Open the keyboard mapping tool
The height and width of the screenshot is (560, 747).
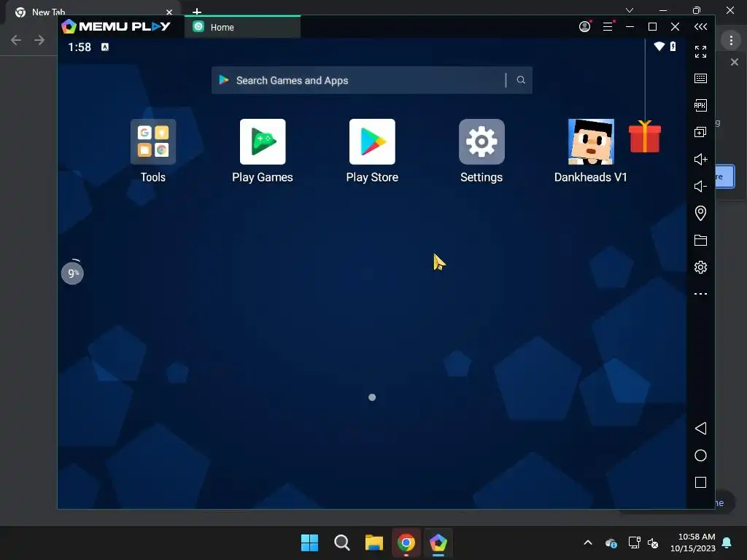point(700,78)
